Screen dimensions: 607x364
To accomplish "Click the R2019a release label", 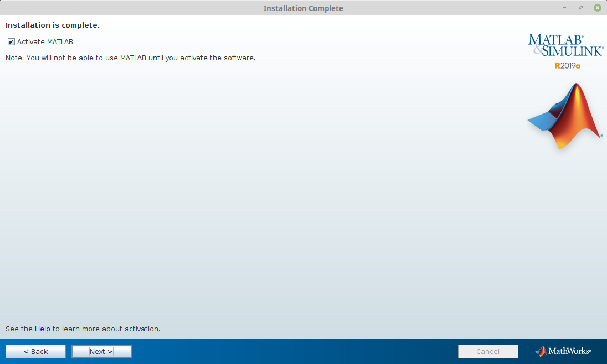I will (x=568, y=66).
